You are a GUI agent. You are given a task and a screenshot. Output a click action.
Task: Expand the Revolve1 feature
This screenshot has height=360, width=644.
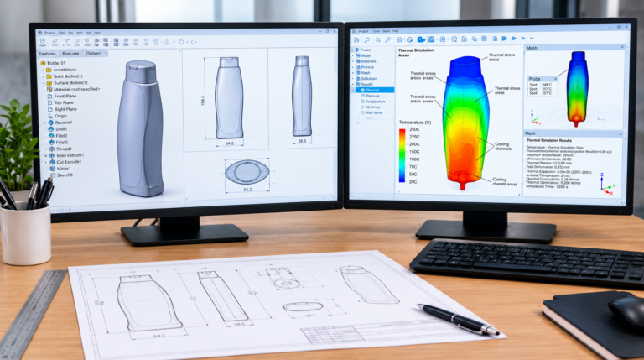(45, 123)
